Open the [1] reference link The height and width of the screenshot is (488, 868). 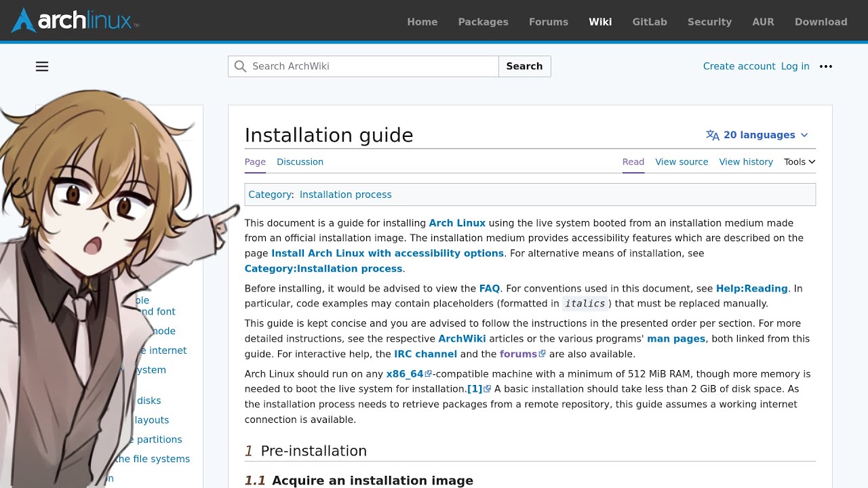479,389
